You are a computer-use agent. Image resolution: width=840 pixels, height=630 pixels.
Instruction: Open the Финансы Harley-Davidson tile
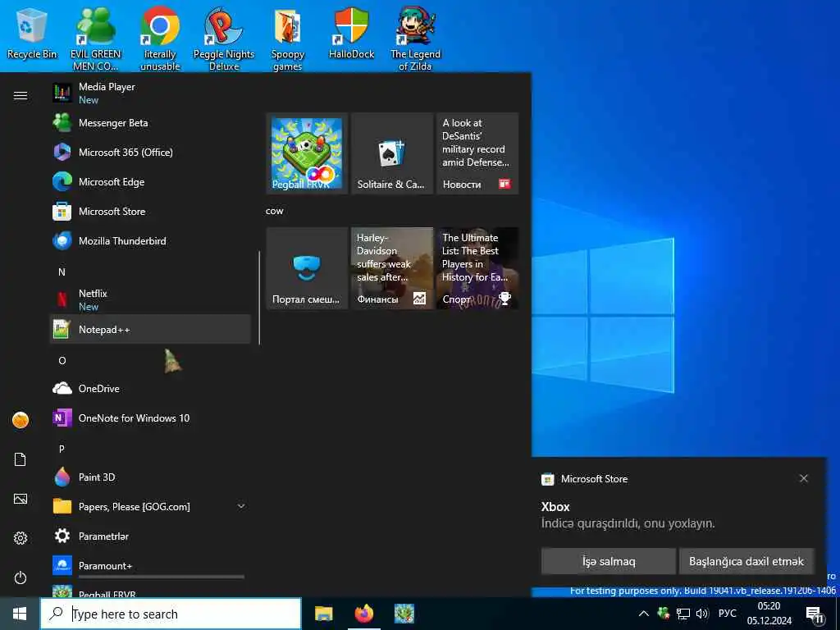392,268
